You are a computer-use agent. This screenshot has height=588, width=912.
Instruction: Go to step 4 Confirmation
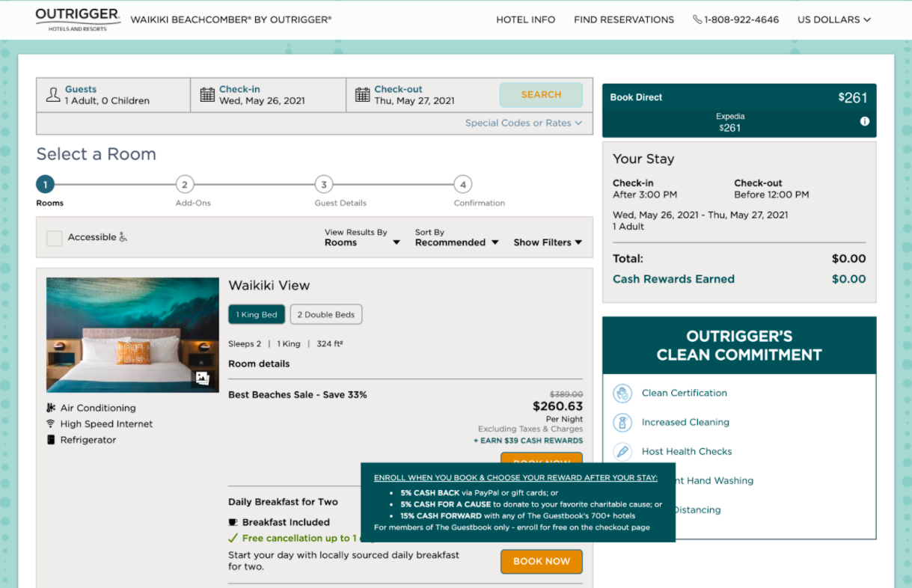[463, 184]
